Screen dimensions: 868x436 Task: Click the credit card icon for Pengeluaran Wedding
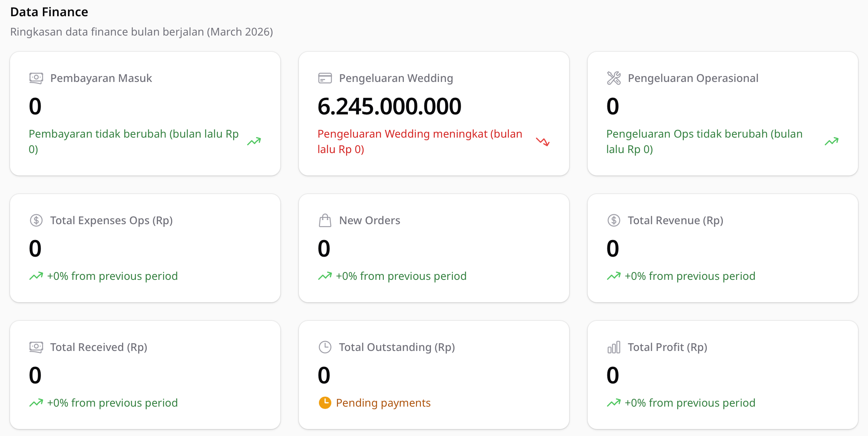tap(325, 78)
